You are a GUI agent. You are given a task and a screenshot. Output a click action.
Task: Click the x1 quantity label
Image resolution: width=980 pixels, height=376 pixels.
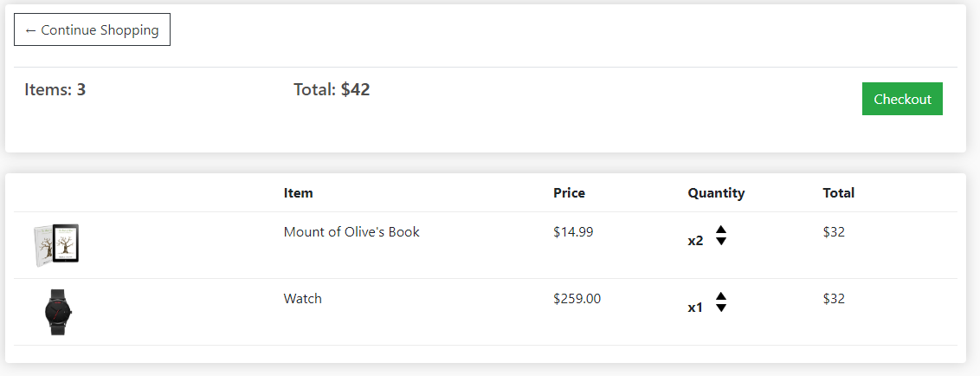pyautogui.click(x=696, y=308)
